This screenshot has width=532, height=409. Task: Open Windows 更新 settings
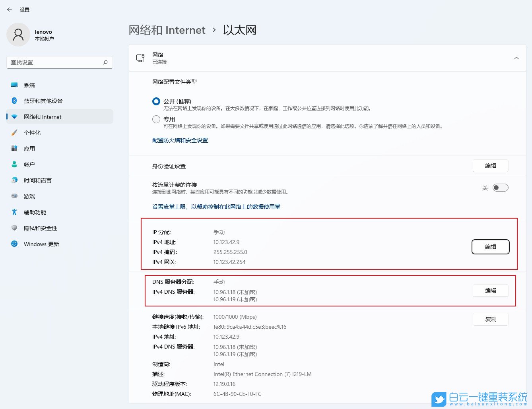[x=14, y=244]
